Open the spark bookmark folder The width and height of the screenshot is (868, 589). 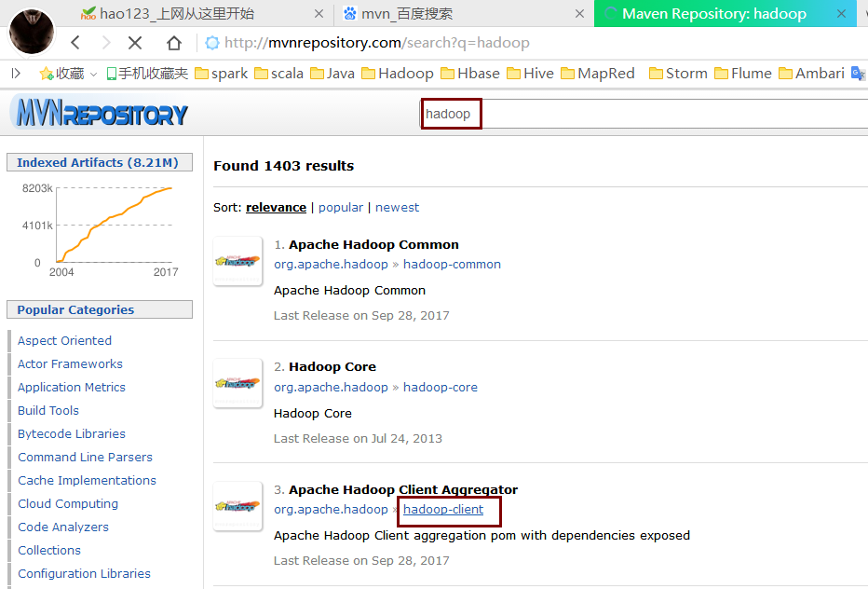(x=221, y=73)
